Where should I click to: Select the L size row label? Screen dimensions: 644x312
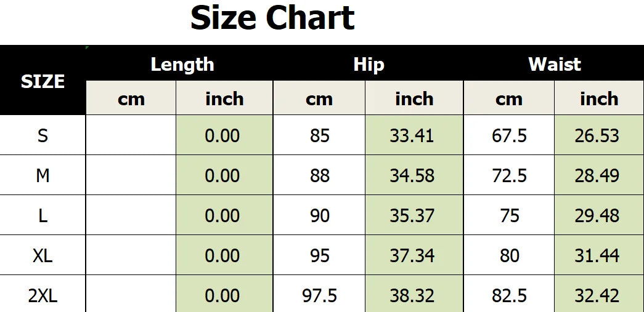43,215
